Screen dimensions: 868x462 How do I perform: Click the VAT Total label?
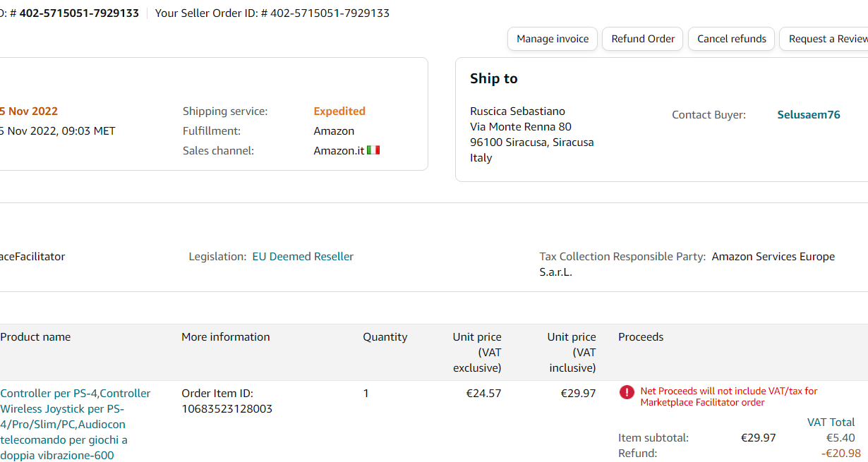(x=831, y=423)
